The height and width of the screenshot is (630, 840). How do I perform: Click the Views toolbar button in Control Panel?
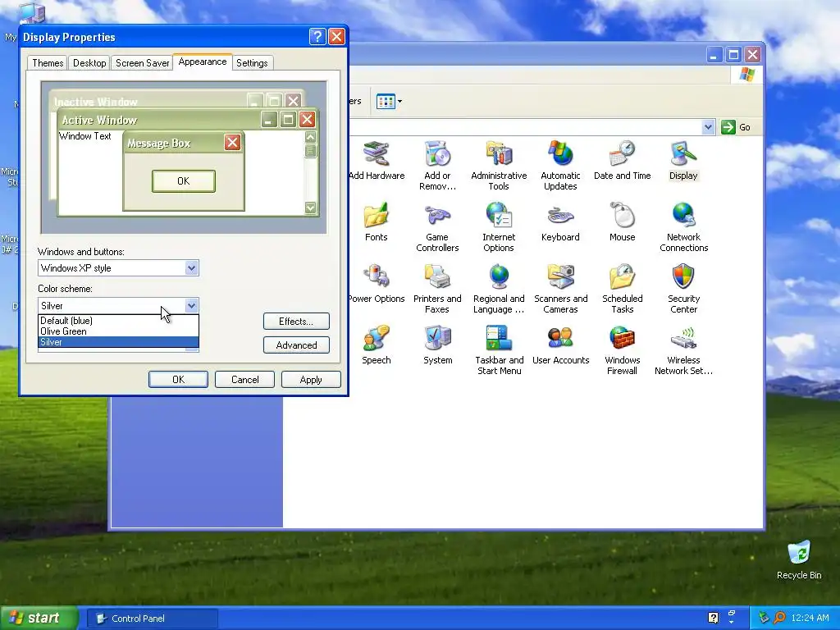389,101
